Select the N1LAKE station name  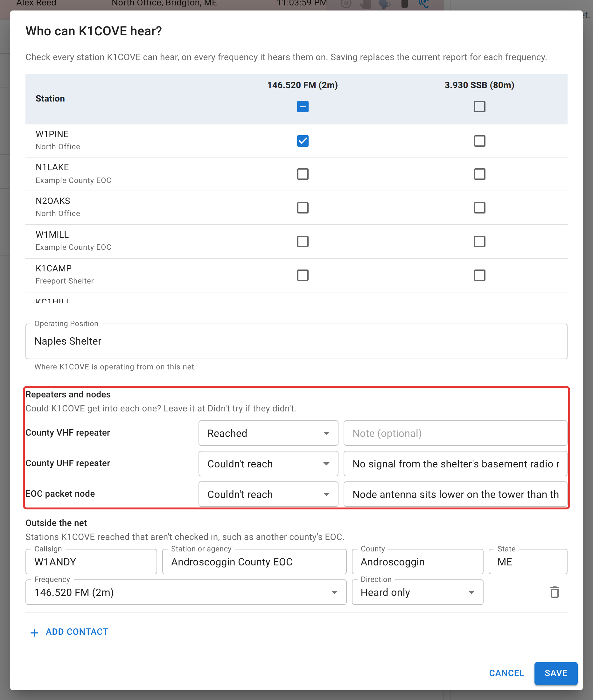tap(52, 167)
